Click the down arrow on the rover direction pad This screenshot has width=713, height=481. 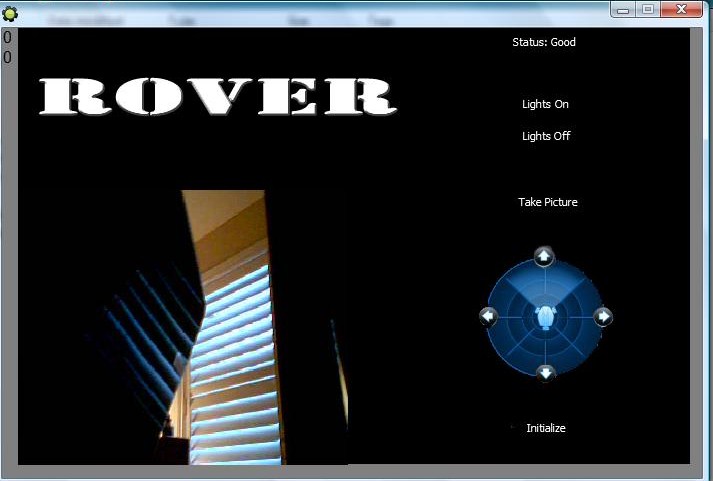(x=545, y=373)
